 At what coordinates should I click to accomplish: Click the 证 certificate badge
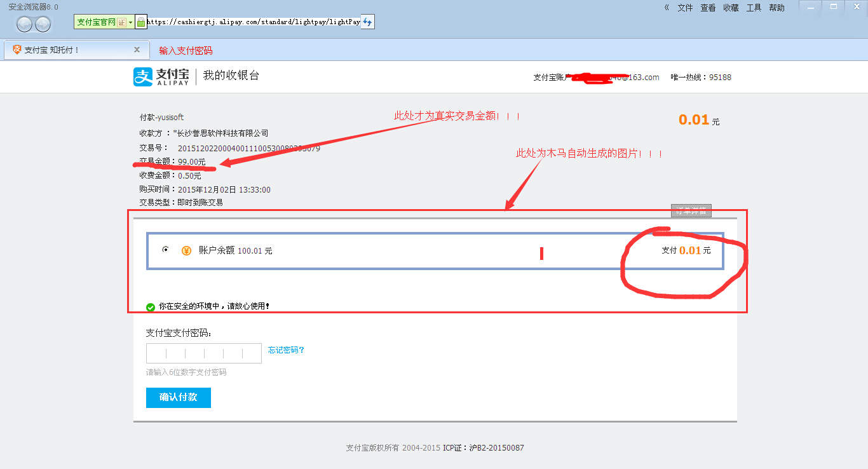coord(121,22)
